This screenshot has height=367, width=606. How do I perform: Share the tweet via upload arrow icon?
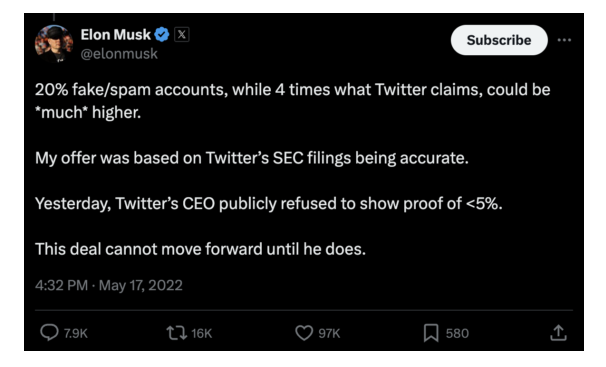click(558, 333)
